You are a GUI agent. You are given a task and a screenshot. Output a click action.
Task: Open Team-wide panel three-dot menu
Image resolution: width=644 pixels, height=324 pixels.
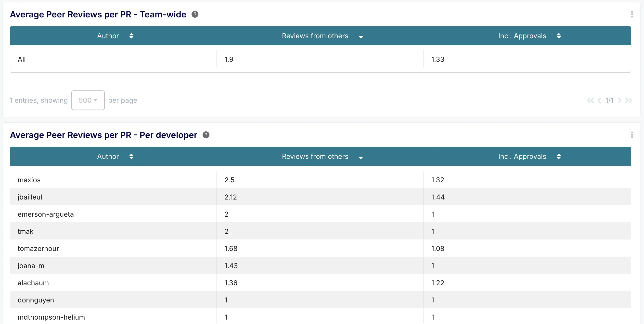(x=632, y=14)
